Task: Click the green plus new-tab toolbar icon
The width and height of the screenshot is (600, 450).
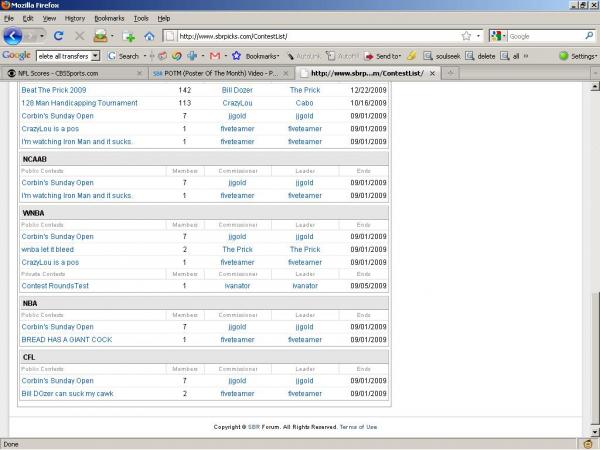Action: pos(128,36)
